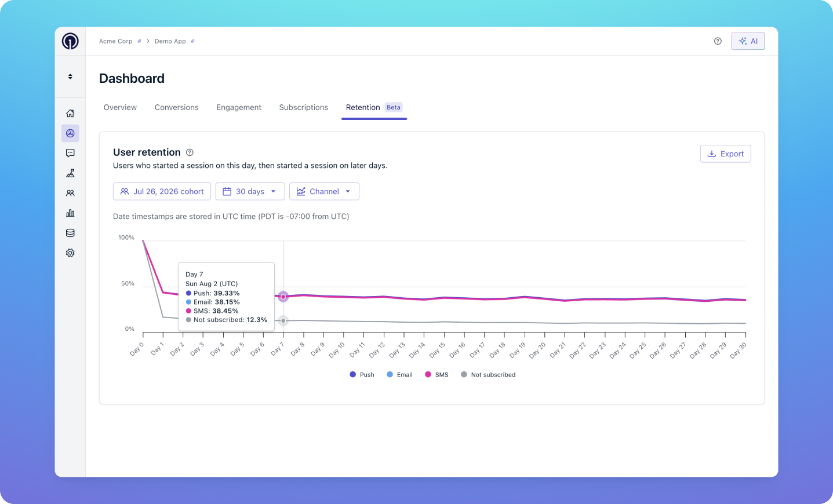Screen dimensions: 833x504
Task: Open the AI assistant button
Action: (748, 41)
